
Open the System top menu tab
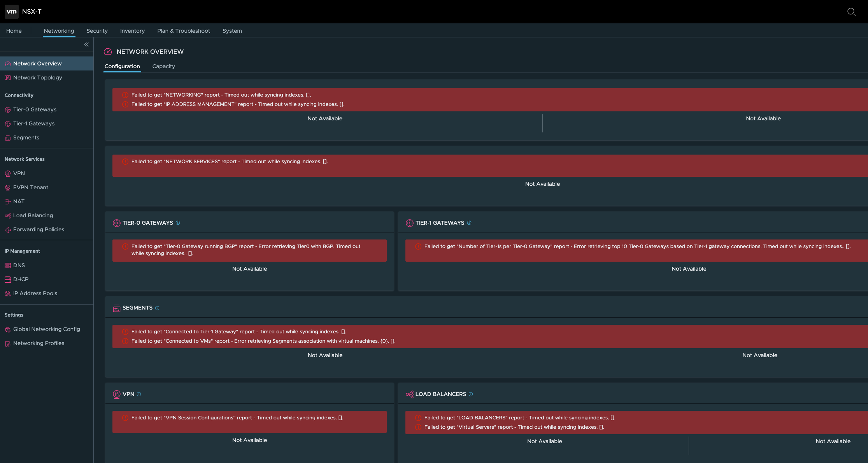[x=232, y=31]
